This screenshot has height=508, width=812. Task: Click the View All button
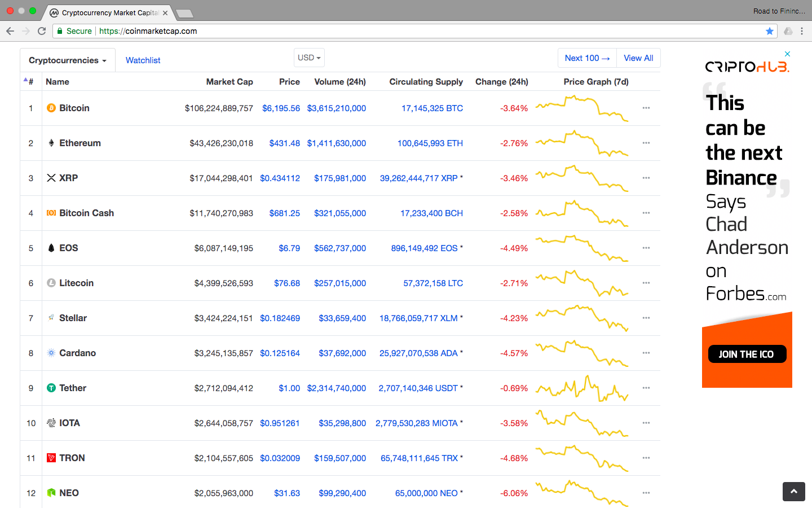638,58
